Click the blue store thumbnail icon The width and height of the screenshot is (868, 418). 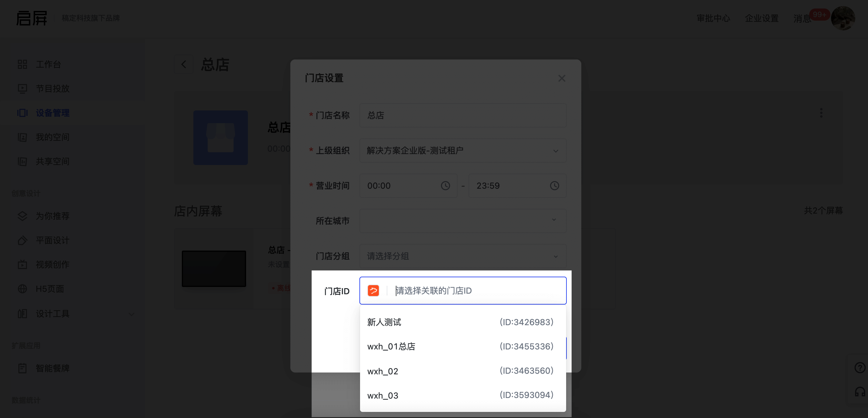click(220, 138)
